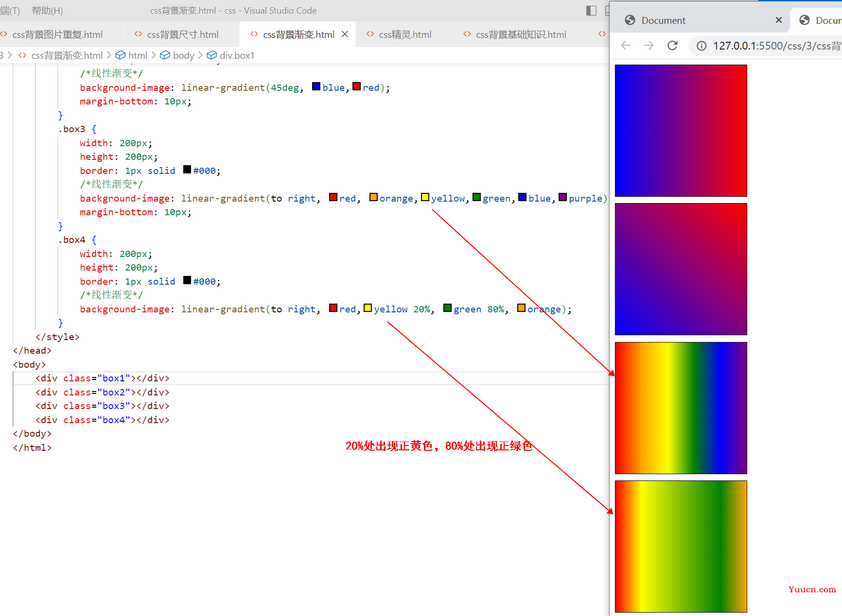Click the .box4 selector line
The height and width of the screenshot is (616, 842).
click(78, 240)
